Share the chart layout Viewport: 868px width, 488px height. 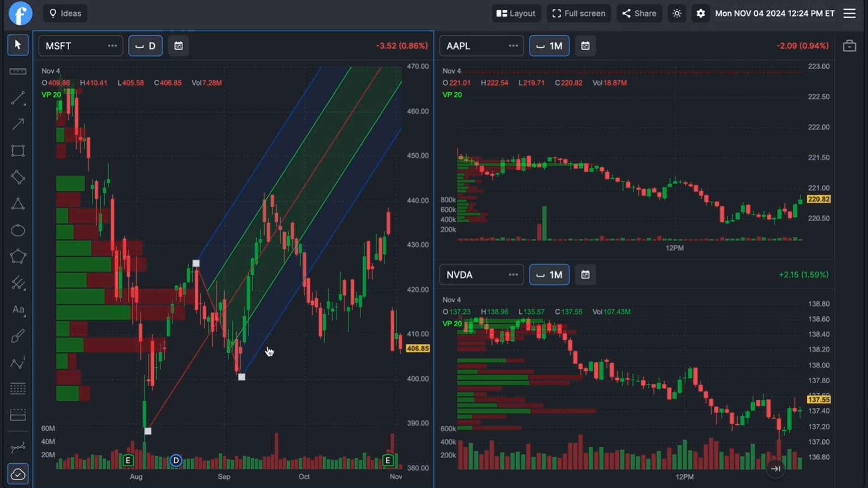(639, 14)
